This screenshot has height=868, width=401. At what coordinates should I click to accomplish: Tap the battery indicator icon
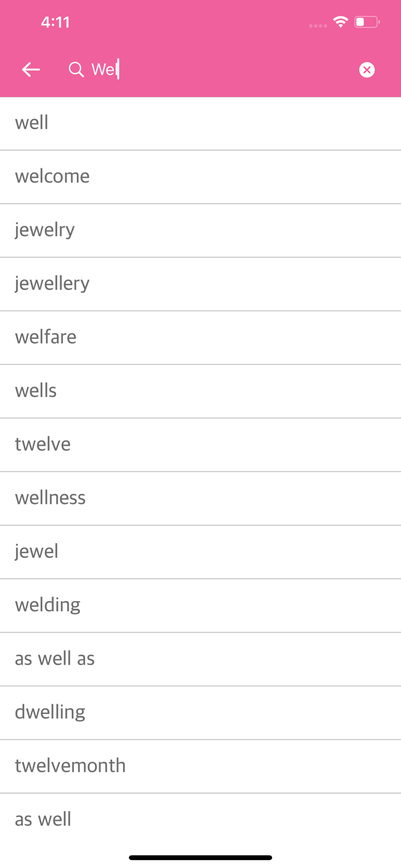coord(367,22)
